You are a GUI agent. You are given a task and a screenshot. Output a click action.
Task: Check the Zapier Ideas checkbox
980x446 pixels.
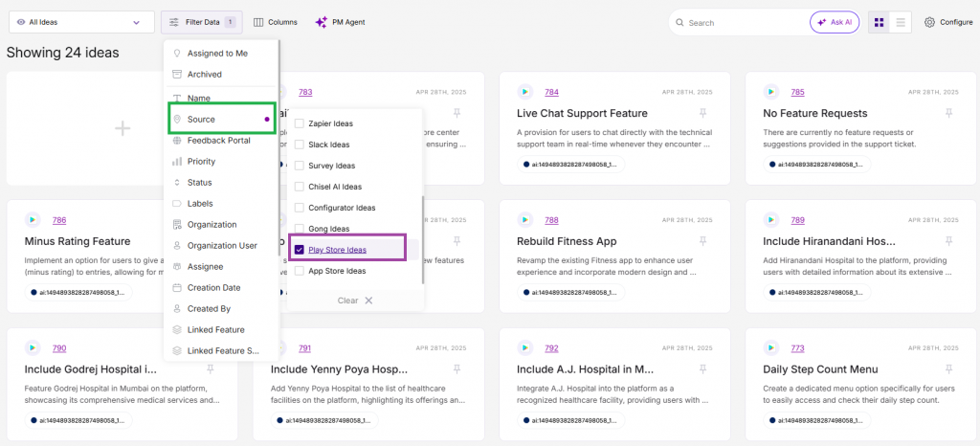299,123
